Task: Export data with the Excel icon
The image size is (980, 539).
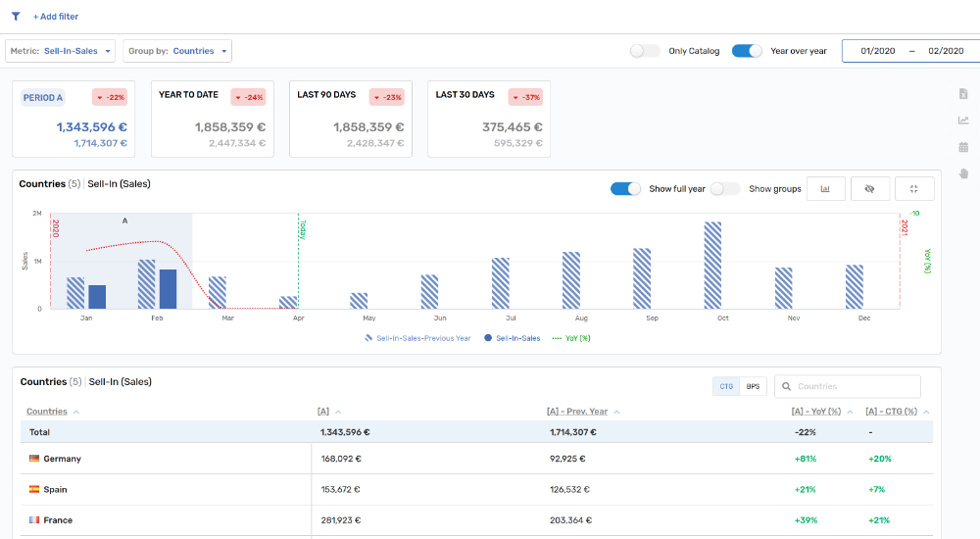Action: (x=963, y=94)
